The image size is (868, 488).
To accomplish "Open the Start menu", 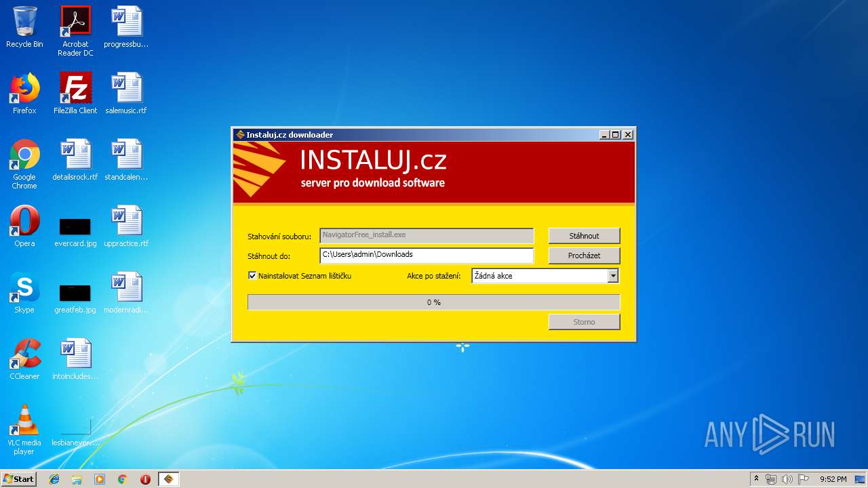I will coord(18,479).
